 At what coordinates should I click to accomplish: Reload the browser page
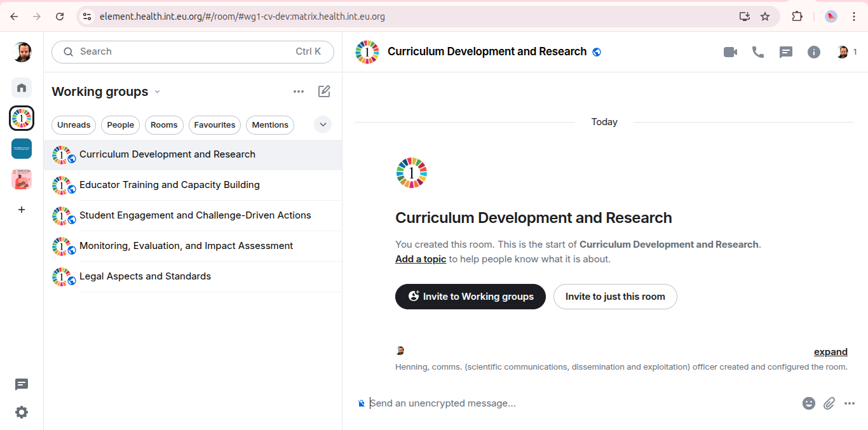click(x=60, y=17)
